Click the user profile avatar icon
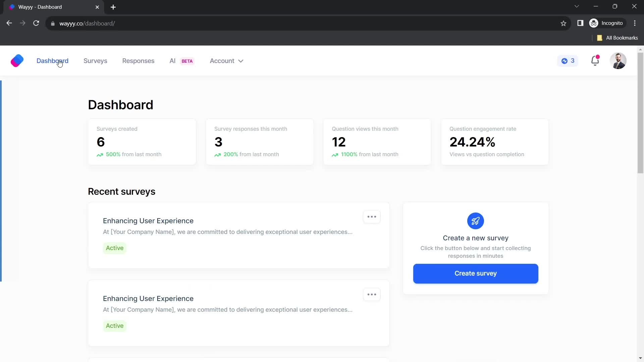 click(x=618, y=61)
